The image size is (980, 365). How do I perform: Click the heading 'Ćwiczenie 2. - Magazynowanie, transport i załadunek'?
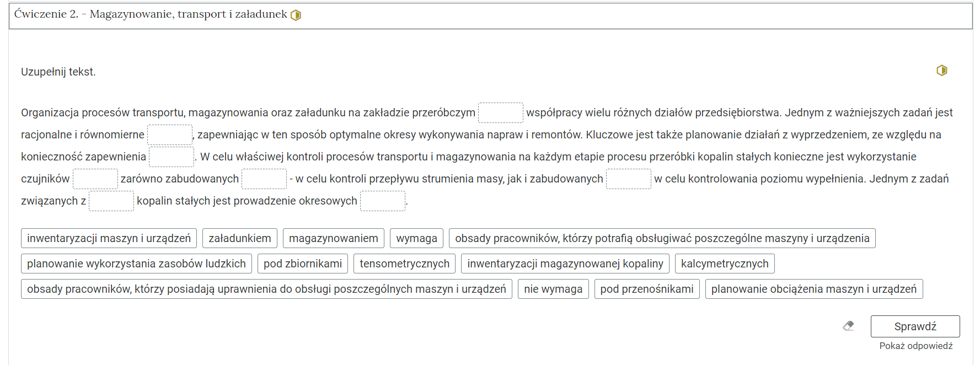151,14
